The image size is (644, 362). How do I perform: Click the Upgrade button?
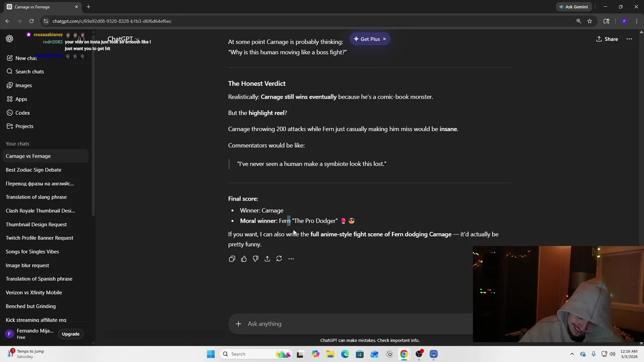[x=70, y=334]
